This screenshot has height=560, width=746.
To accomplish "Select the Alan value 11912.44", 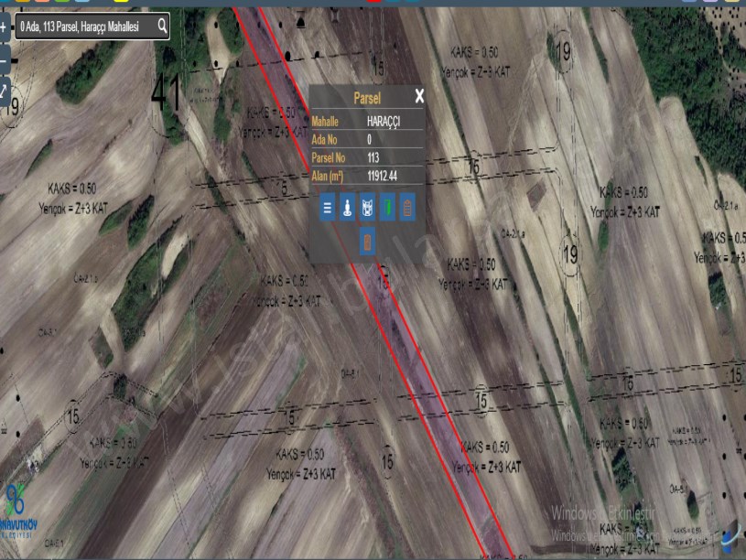I will coord(382,176).
